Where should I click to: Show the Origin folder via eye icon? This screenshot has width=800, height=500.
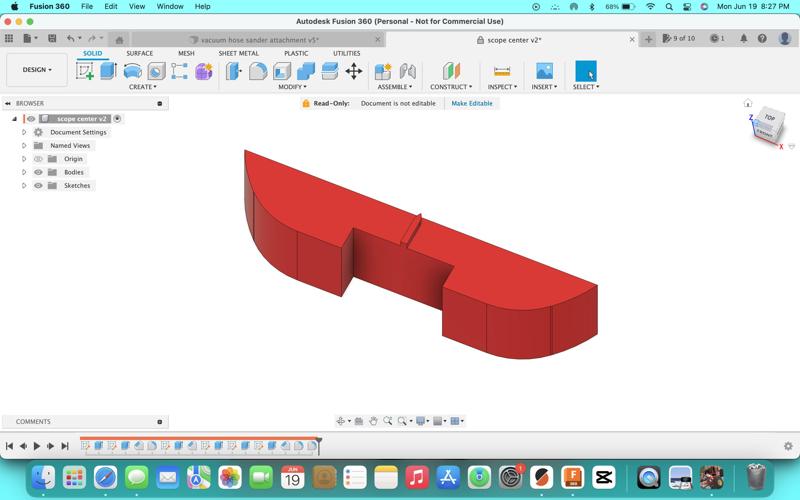tap(38, 159)
